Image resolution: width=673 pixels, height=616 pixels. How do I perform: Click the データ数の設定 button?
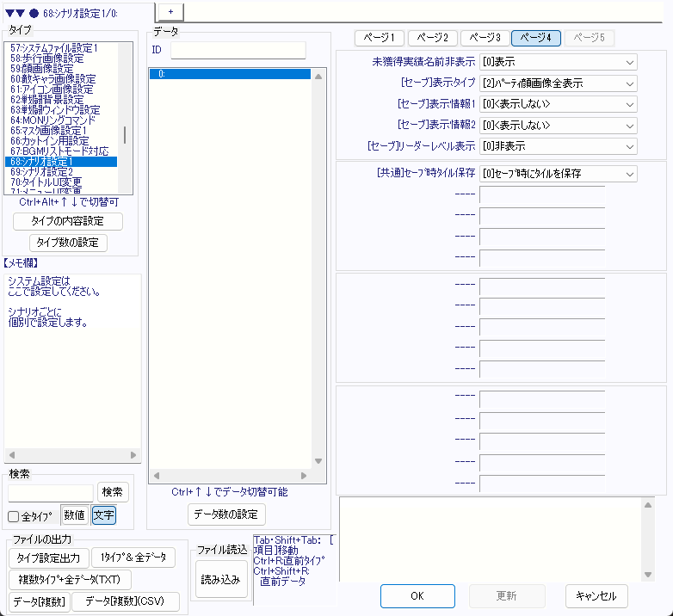(x=226, y=514)
